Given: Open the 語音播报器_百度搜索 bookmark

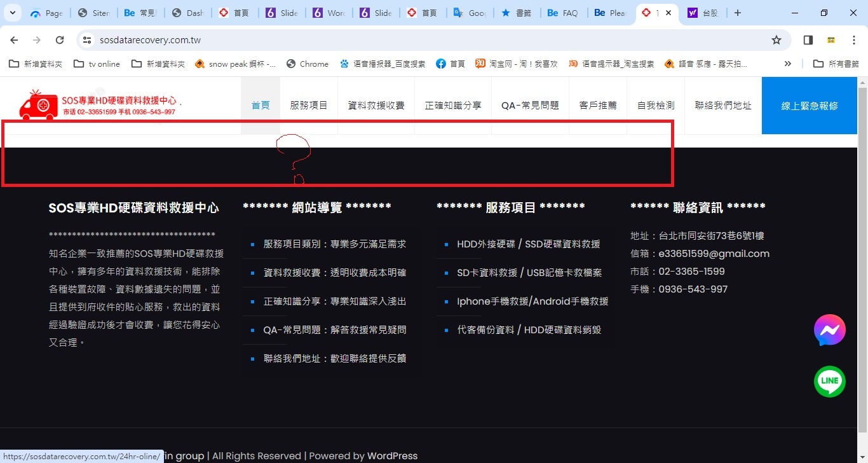Looking at the screenshot, I should (x=383, y=64).
